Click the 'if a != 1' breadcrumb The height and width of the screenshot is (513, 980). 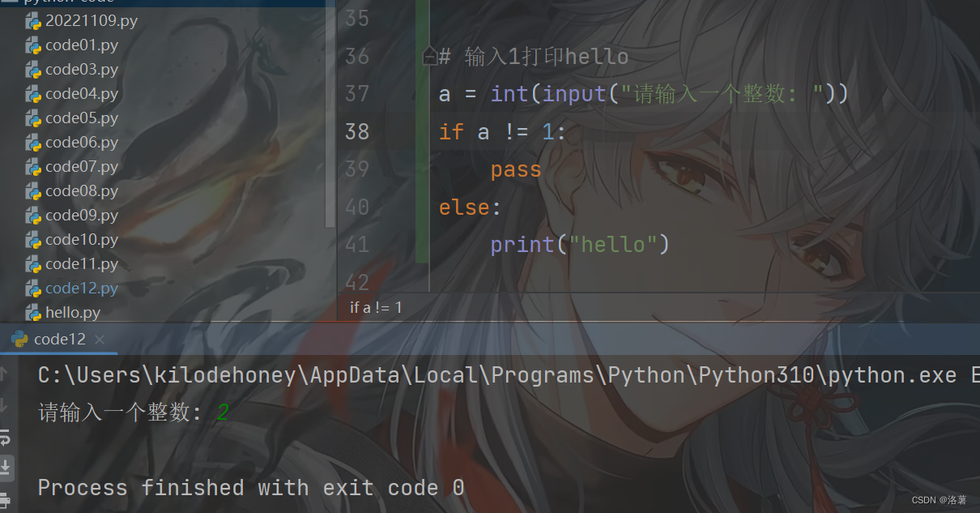(x=376, y=308)
